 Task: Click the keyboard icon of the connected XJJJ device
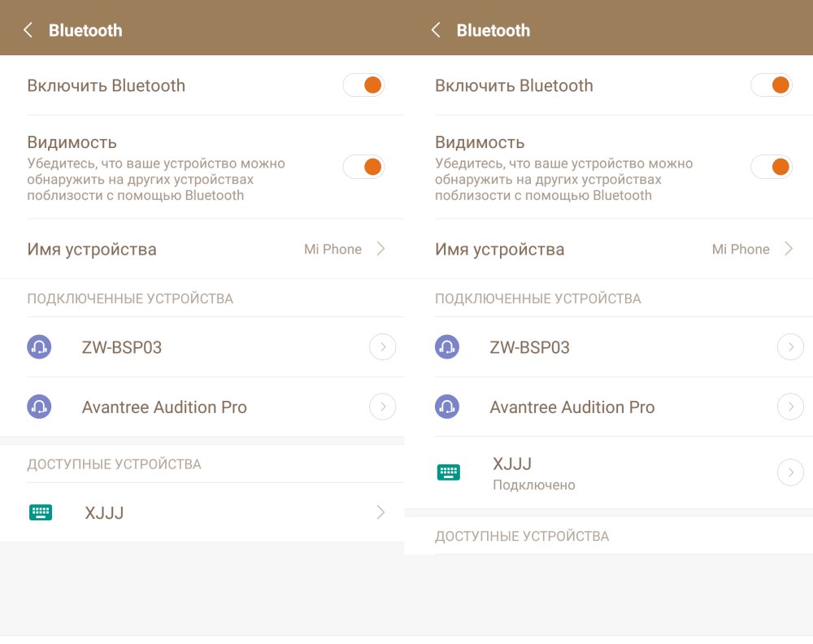pyautogui.click(x=448, y=472)
